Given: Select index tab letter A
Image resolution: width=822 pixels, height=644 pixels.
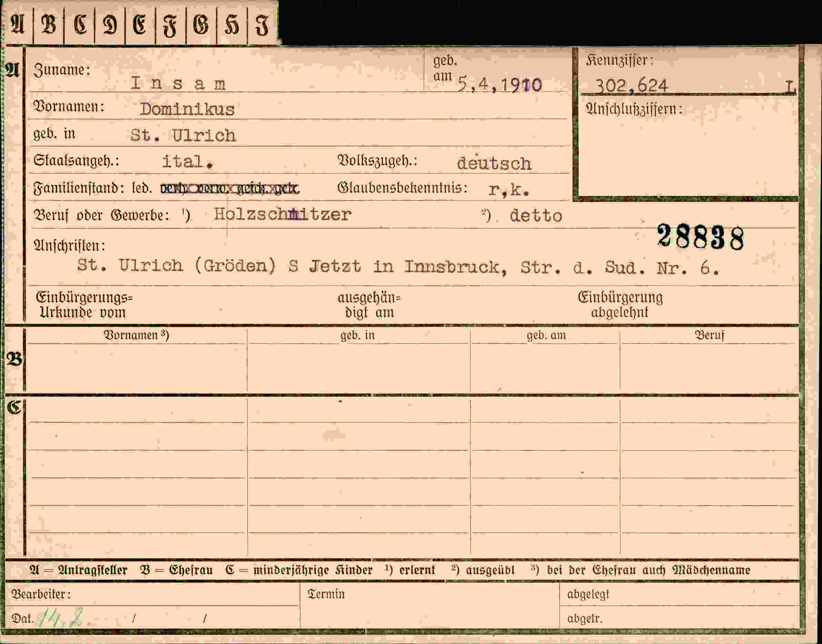Looking at the screenshot, I should [18, 25].
